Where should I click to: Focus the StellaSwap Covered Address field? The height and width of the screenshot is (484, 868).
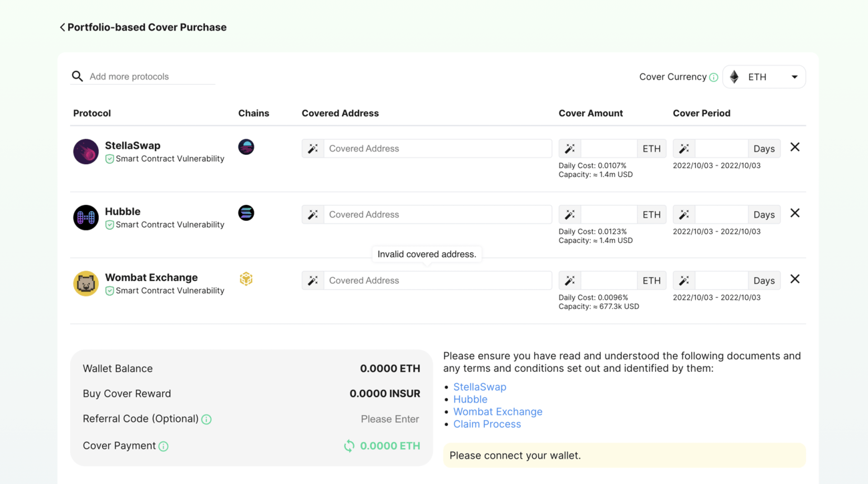[x=438, y=148]
